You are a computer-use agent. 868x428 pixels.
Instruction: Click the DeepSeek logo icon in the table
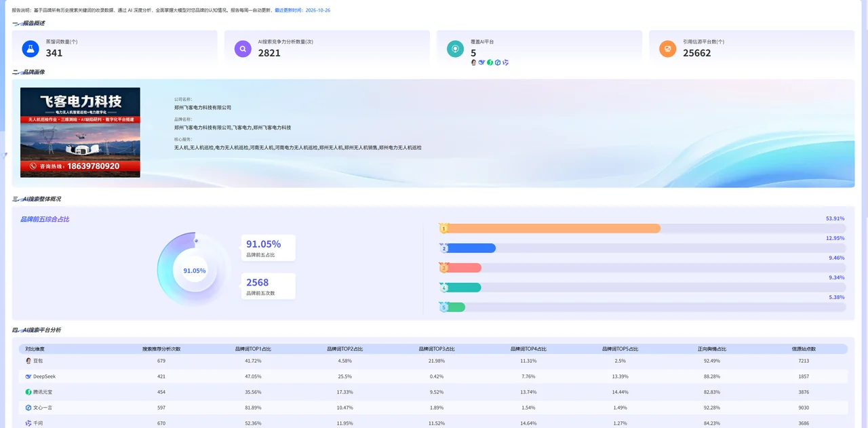pyautogui.click(x=28, y=376)
